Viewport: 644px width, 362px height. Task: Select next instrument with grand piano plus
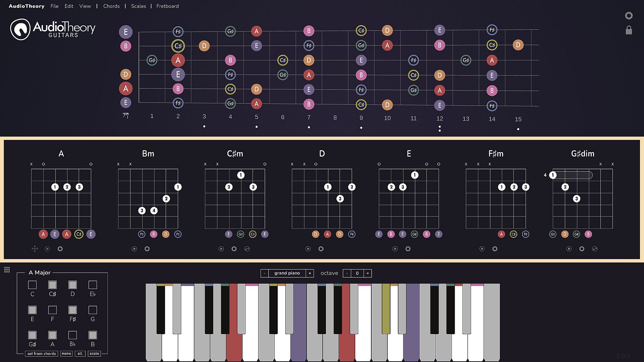pos(310,273)
